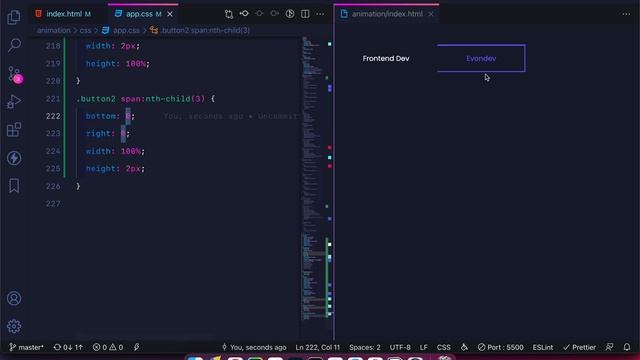
Task: Open Source Control view with badge
Action: pyautogui.click(x=15, y=75)
